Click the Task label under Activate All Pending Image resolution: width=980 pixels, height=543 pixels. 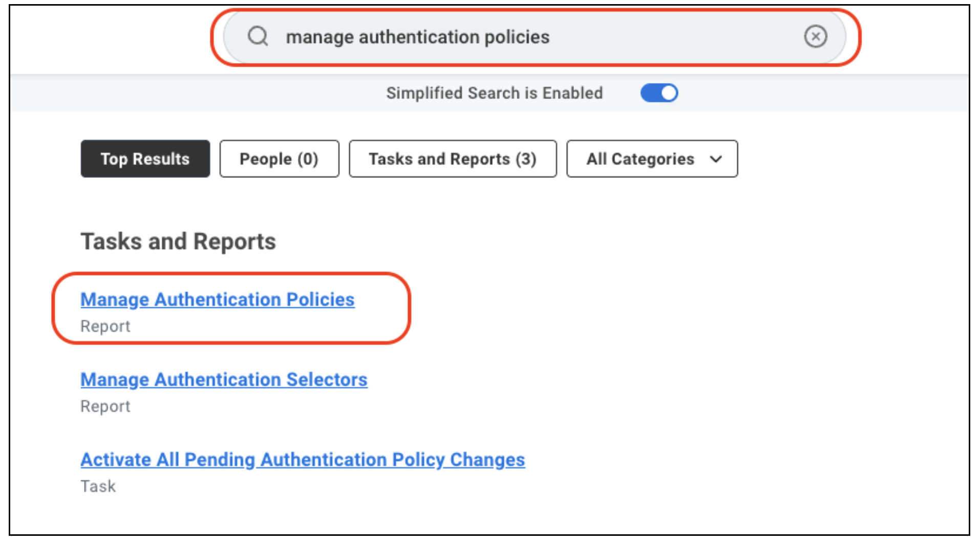click(x=98, y=486)
